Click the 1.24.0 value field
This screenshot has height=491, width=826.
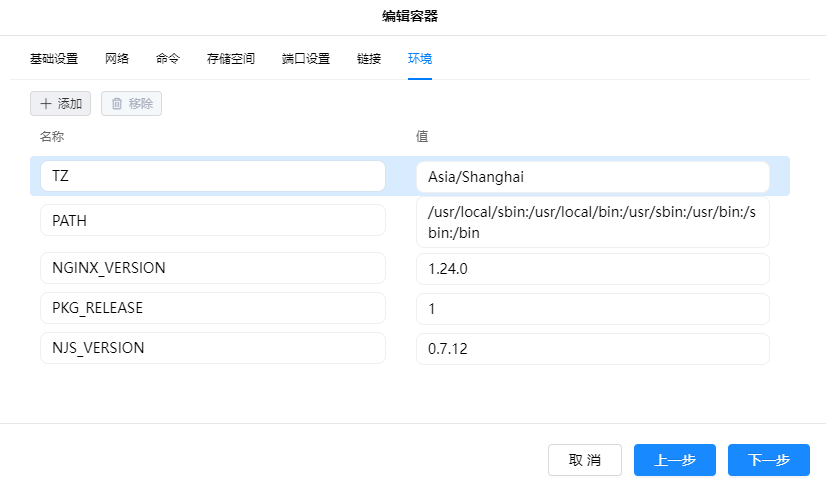tap(592, 268)
